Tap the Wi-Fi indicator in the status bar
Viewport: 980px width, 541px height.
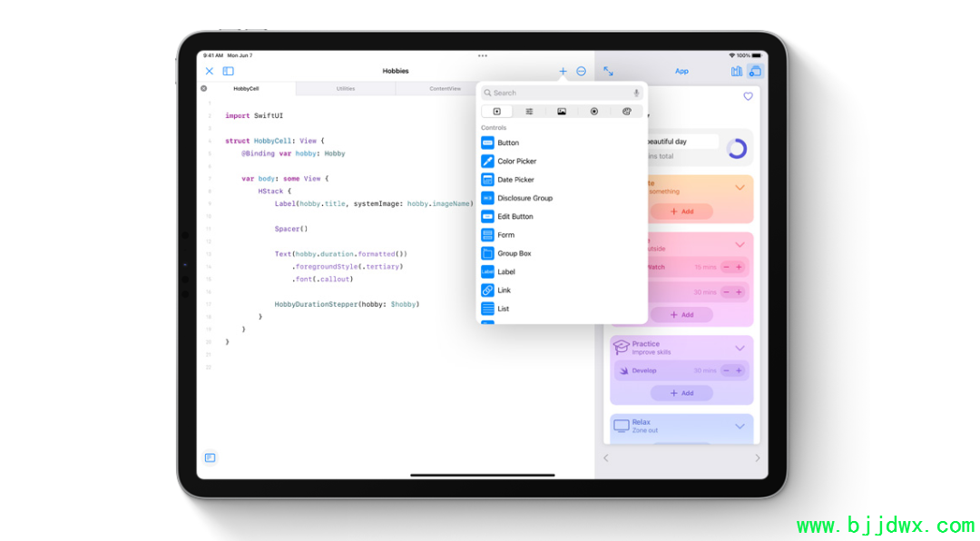(x=732, y=55)
